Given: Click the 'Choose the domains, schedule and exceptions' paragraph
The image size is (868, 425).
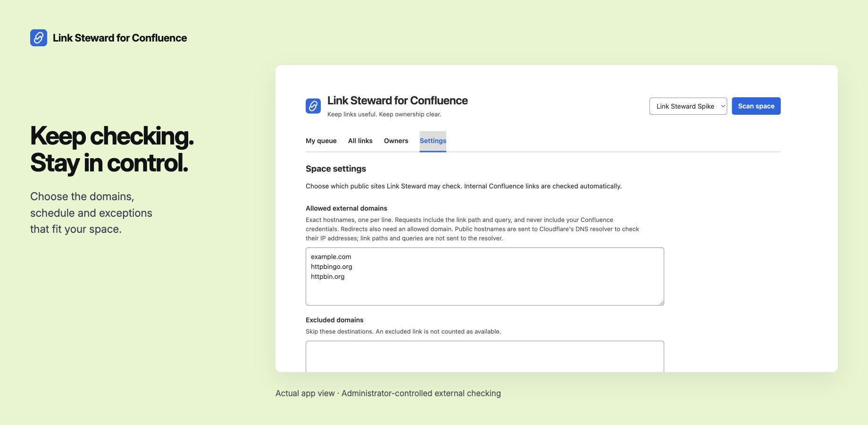Looking at the screenshot, I should coord(91,213).
